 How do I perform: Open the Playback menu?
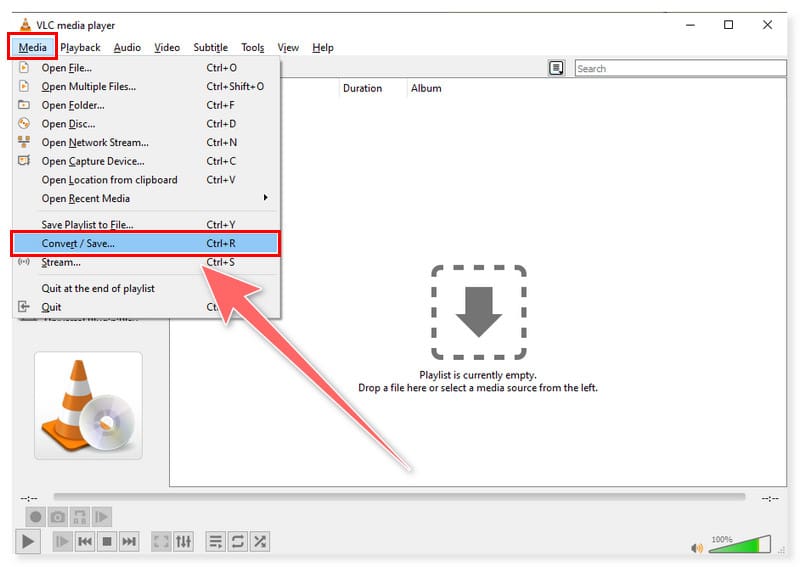pos(80,47)
